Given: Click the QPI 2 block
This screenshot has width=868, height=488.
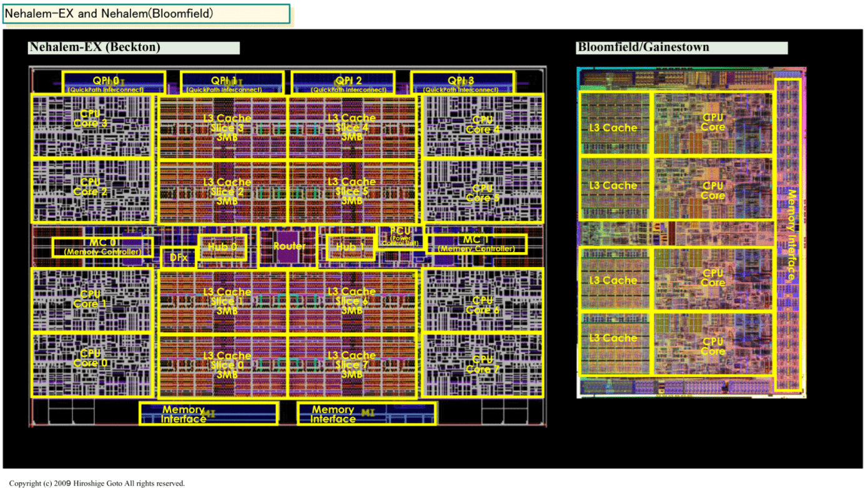Looking at the screenshot, I should pos(343,82).
